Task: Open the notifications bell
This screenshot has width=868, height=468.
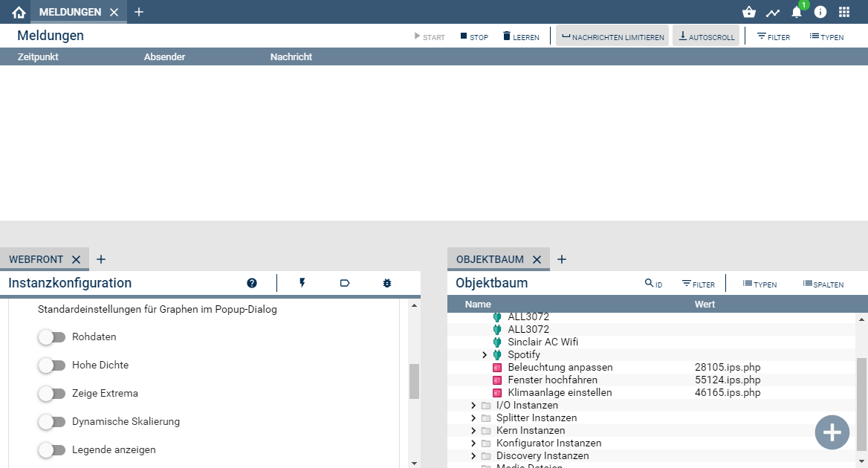Action: click(797, 12)
